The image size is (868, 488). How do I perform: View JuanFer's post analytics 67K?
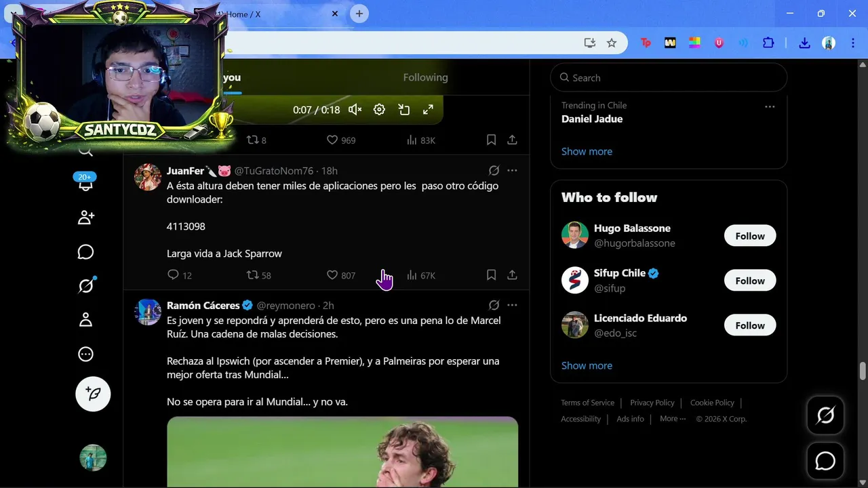[x=420, y=275]
